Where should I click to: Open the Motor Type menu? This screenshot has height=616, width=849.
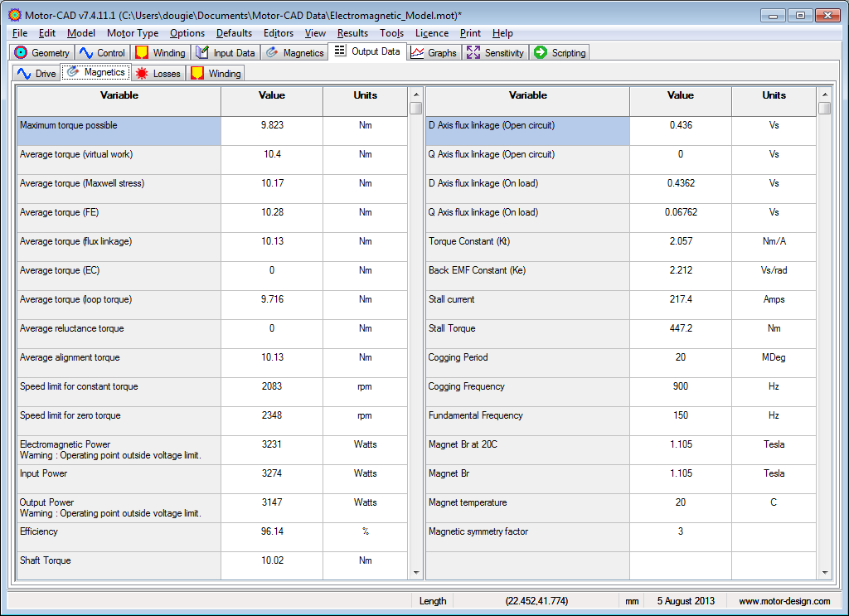pyautogui.click(x=133, y=33)
